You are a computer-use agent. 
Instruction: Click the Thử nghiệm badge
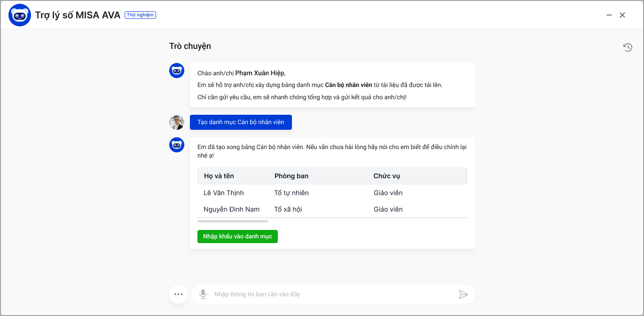point(140,15)
